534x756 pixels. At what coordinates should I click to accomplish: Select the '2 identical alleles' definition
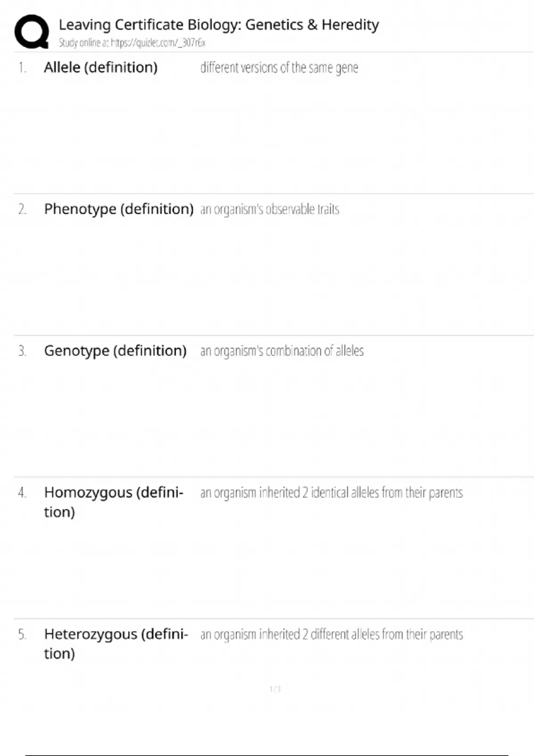point(331,493)
